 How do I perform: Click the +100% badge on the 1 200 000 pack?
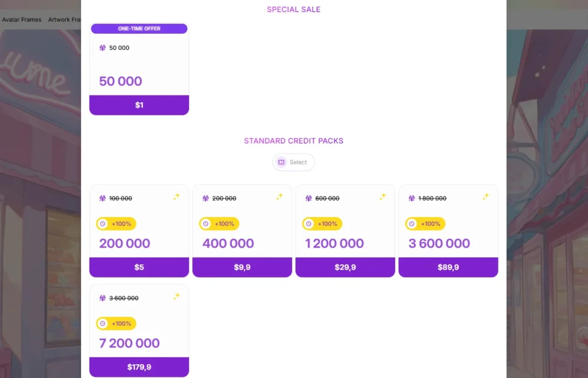(322, 224)
